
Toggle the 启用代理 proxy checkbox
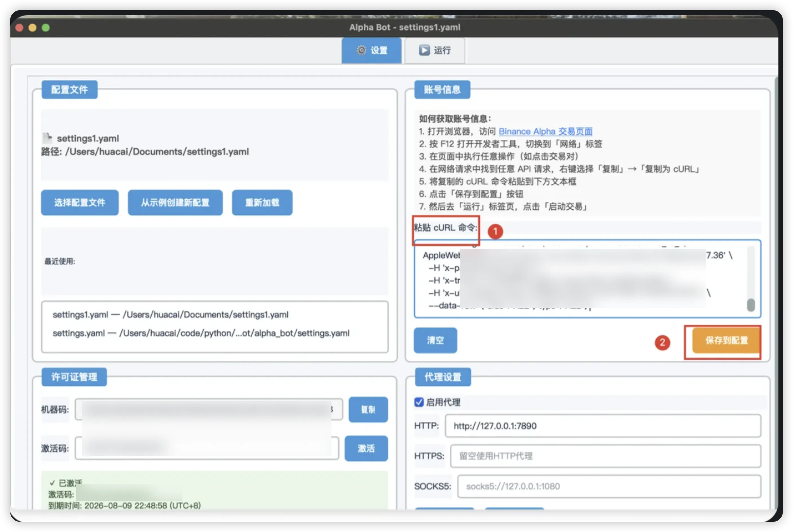tap(419, 402)
